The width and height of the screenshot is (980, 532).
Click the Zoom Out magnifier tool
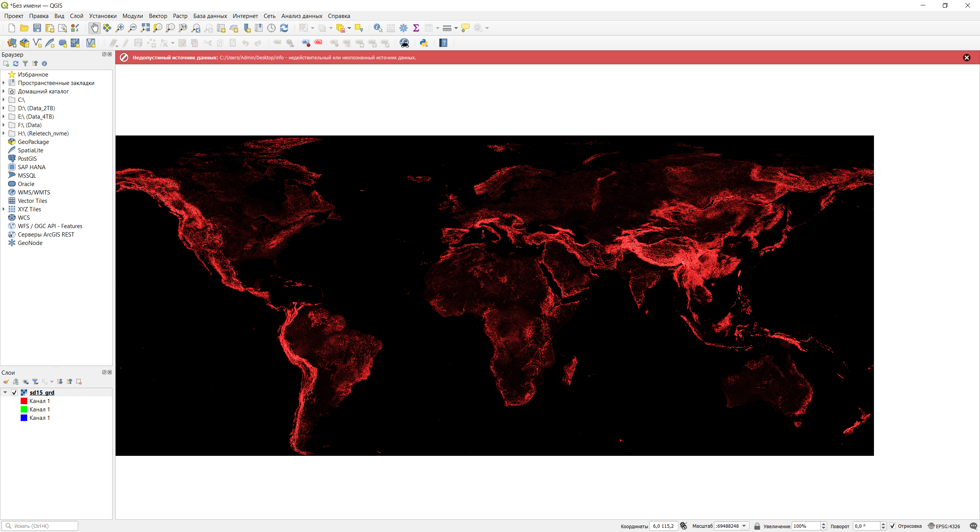coord(132,28)
